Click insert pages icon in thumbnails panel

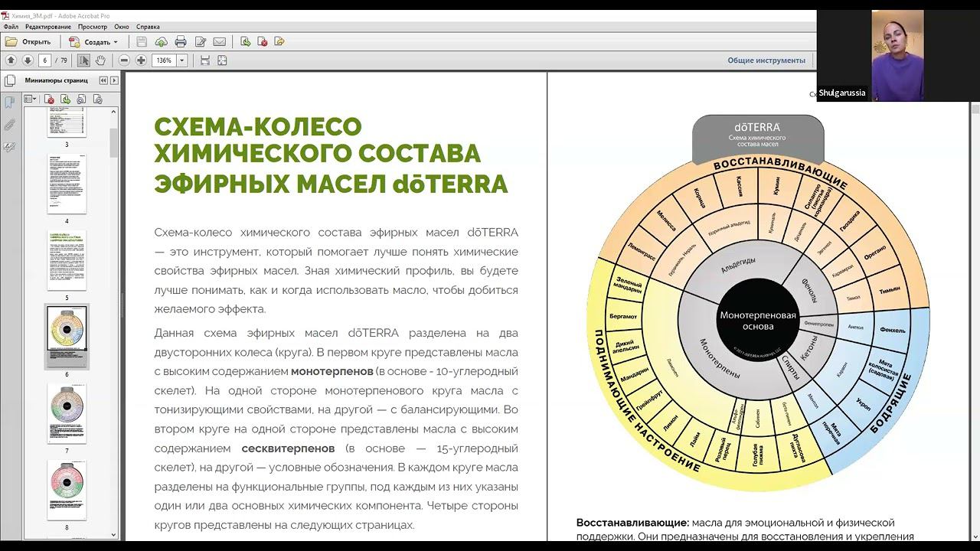66,99
